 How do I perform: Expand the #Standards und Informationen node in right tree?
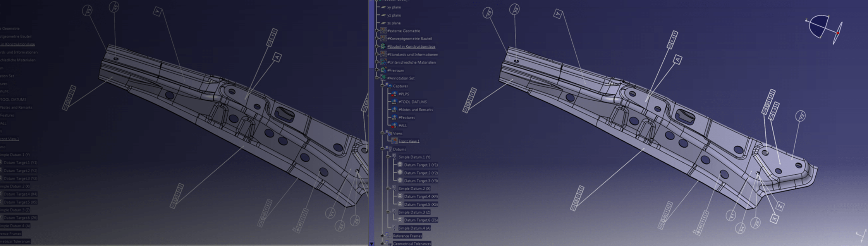coord(377,54)
